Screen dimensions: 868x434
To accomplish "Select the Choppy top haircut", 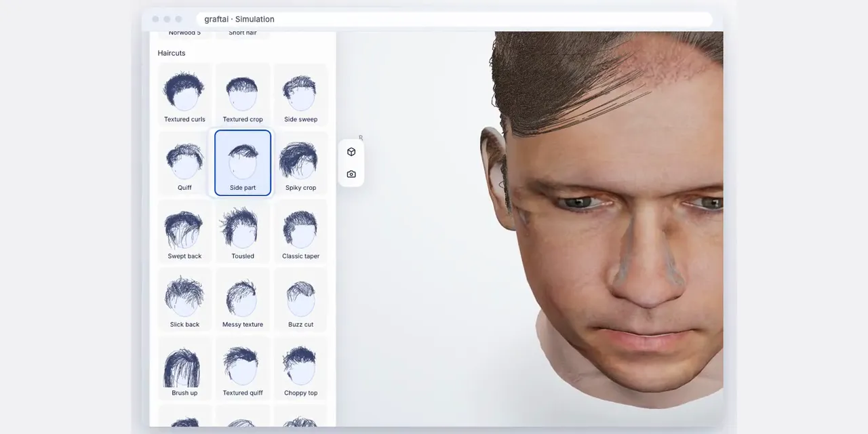I will coord(300,368).
